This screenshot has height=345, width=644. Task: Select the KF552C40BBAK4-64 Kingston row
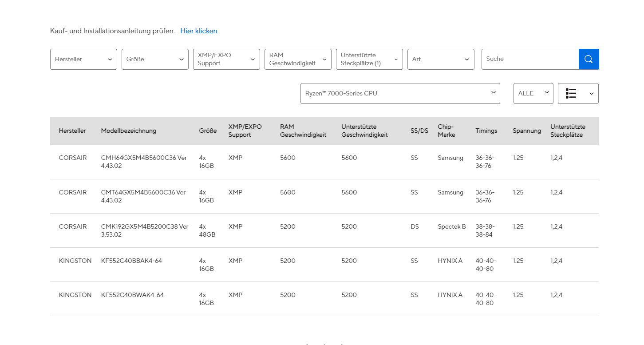click(131, 261)
